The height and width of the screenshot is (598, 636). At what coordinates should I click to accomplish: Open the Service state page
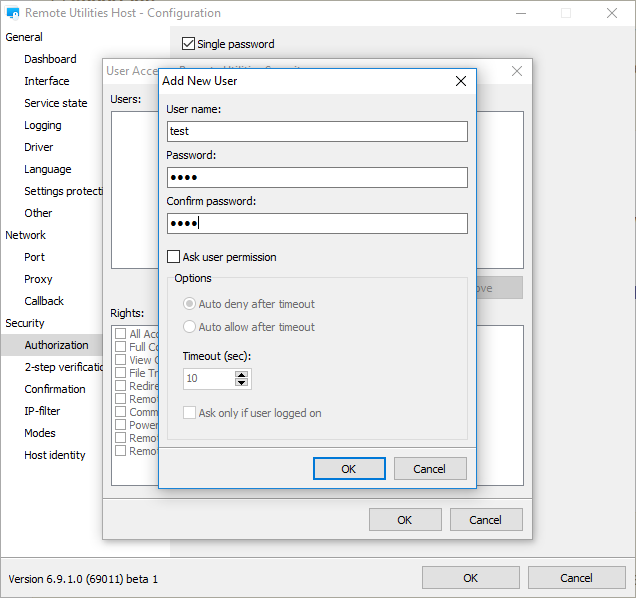point(56,103)
